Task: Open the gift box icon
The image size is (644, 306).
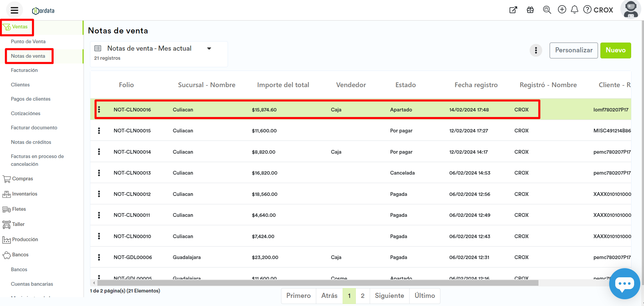Action: click(530, 10)
